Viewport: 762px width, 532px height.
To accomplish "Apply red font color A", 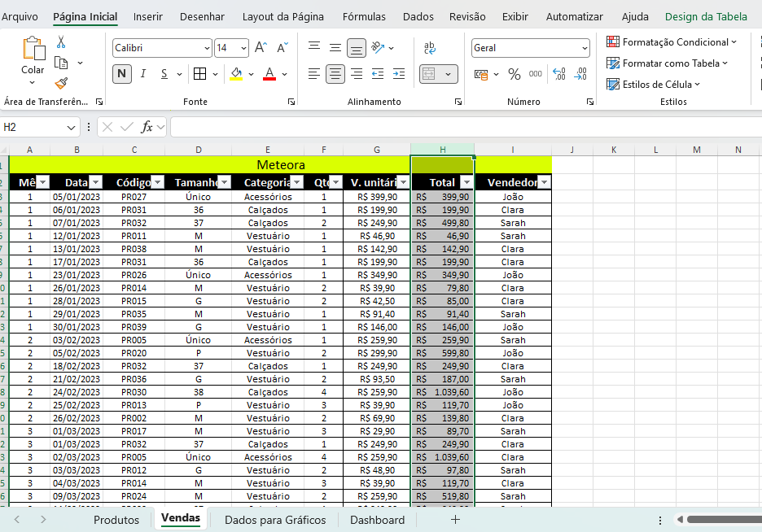I will pos(269,74).
